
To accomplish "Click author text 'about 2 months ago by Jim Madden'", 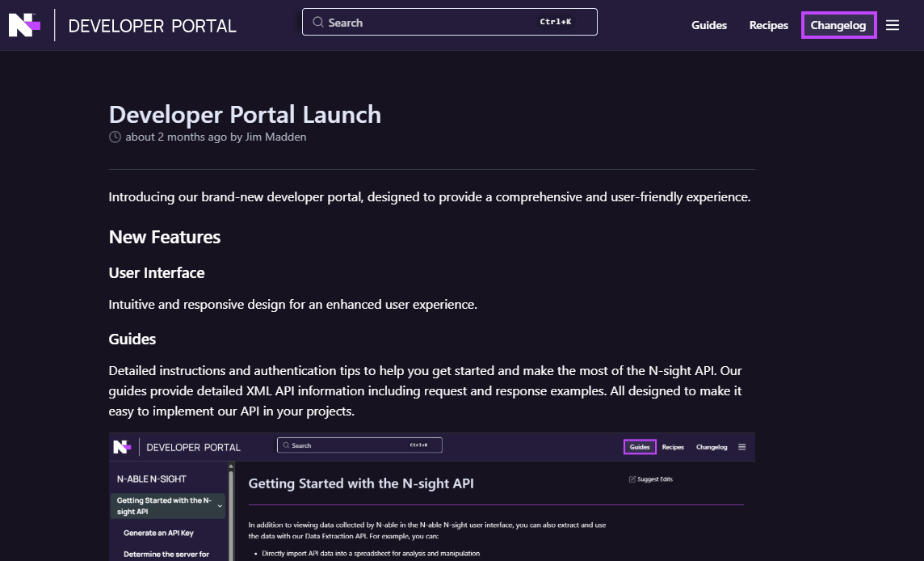I will pyautogui.click(x=216, y=137).
